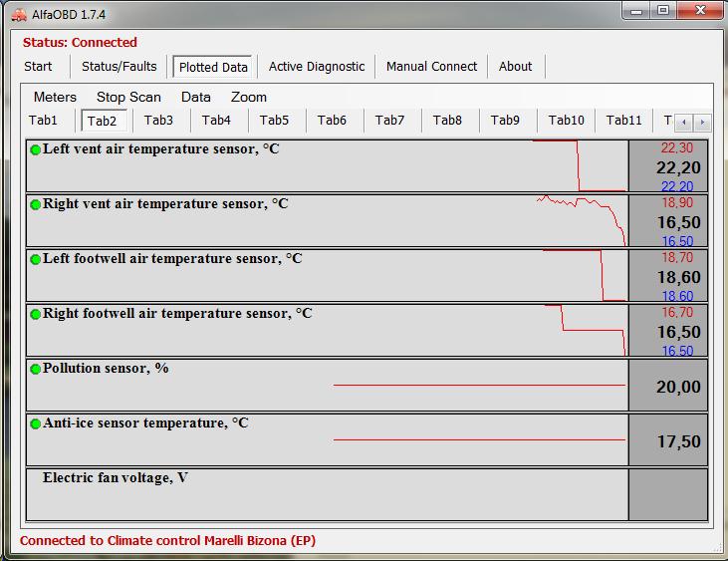The width and height of the screenshot is (728, 561).
Task: Click the 18,90 max right vent value
Action: (677, 202)
